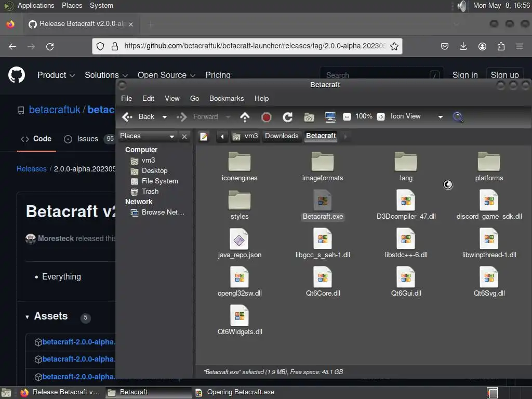The width and height of the screenshot is (532, 399).
Task: Go to Downloads in the path bar
Action: point(282,136)
